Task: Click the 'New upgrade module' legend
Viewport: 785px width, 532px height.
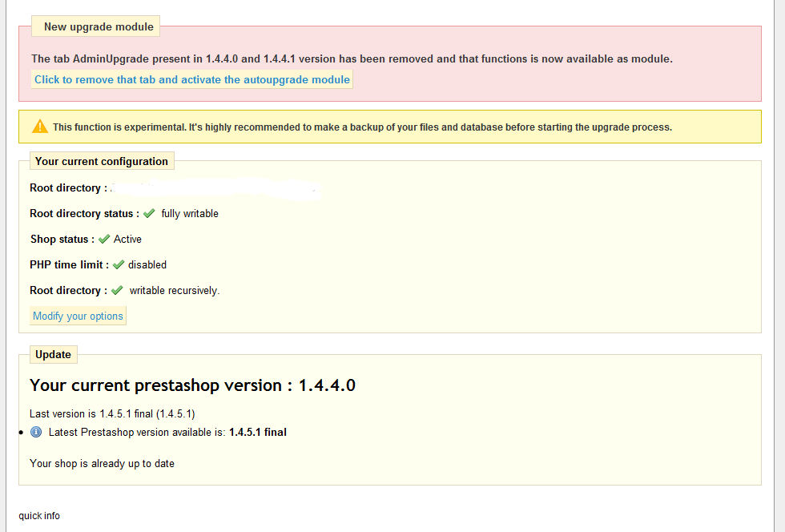Action: (99, 26)
